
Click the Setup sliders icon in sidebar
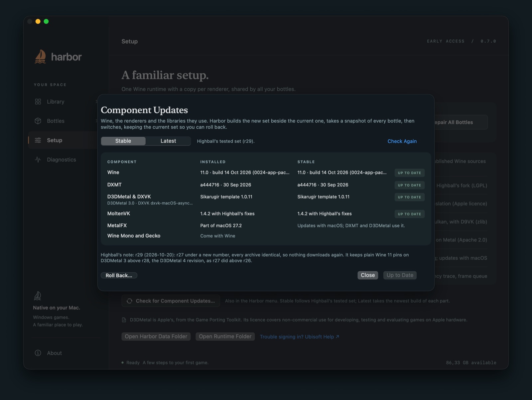[38, 140]
